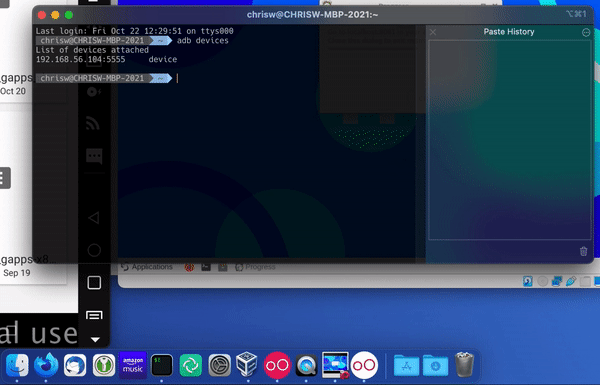Viewport: 600px width, 385px height.
Task: Open QuickTime Player from the Dock
Action: click(306, 365)
